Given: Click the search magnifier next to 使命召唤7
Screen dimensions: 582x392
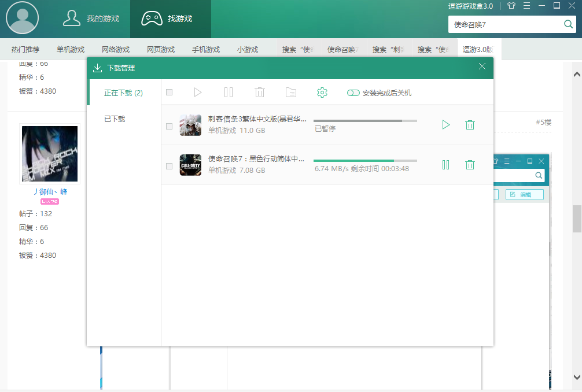Looking at the screenshot, I should click(x=568, y=24).
